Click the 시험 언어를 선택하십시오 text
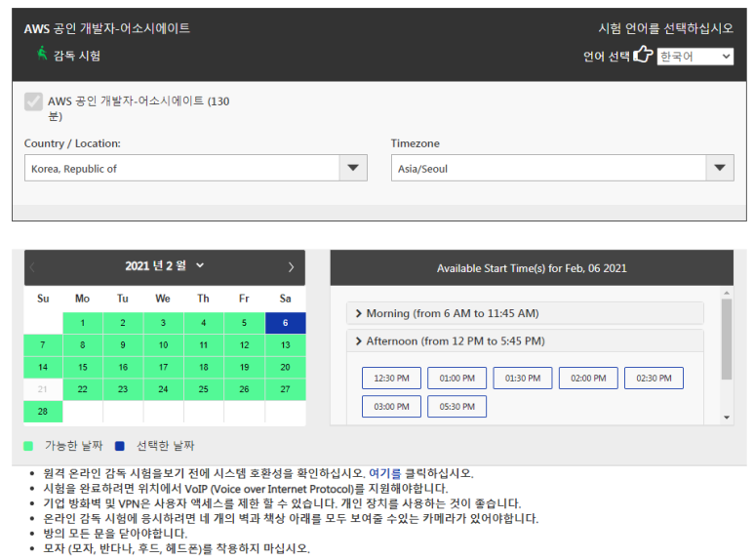This screenshot has width=754, height=560. click(666, 29)
